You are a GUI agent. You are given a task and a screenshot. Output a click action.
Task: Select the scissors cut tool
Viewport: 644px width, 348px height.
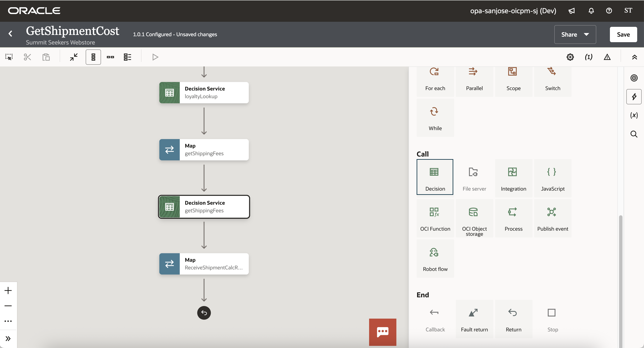(x=27, y=57)
